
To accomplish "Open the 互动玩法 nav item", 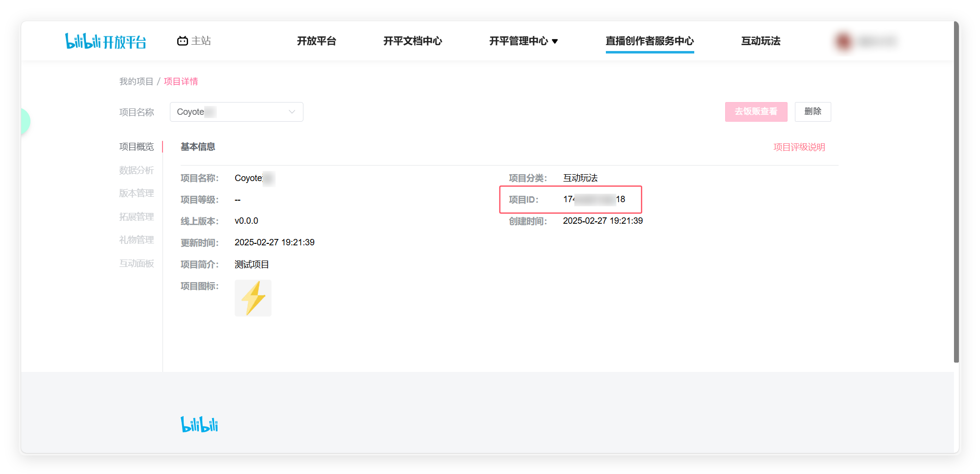I will click(761, 41).
